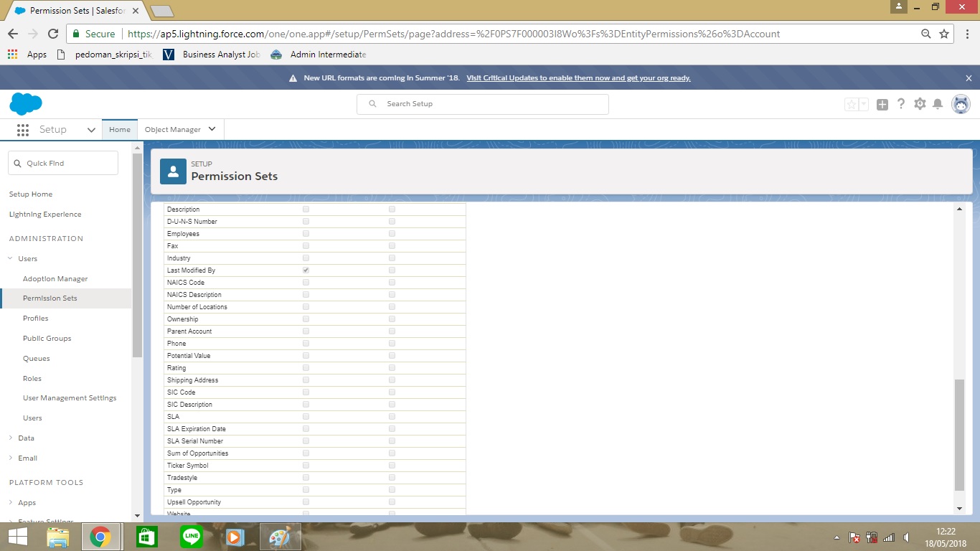The width and height of the screenshot is (980, 551).
Task: Launch LINE from the taskbar
Action: tap(192, 537)
